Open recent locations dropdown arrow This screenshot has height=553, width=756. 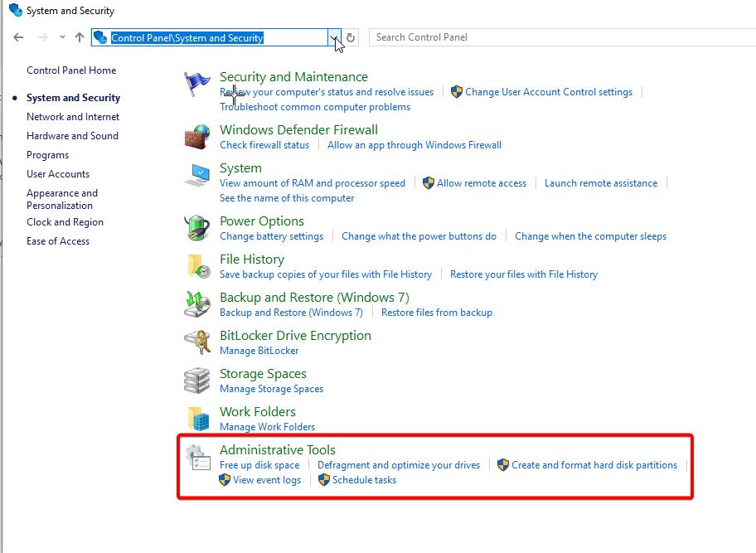pyautogui.click(x=62, y=37)
